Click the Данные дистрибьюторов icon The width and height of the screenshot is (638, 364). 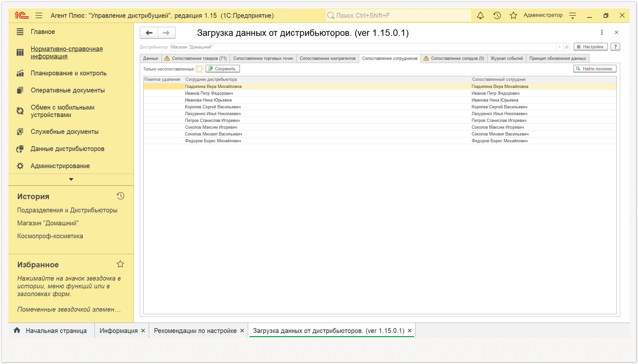[x=20, y=149]
